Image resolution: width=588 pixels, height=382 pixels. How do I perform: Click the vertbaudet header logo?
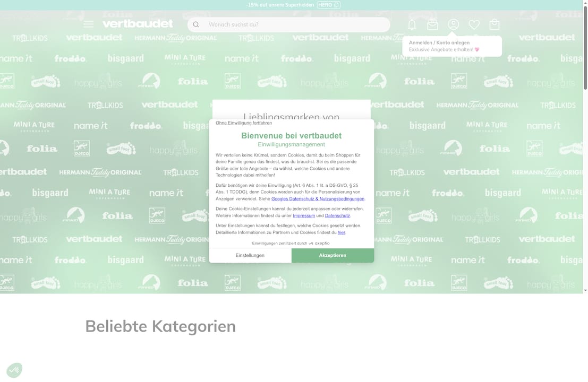138,24
